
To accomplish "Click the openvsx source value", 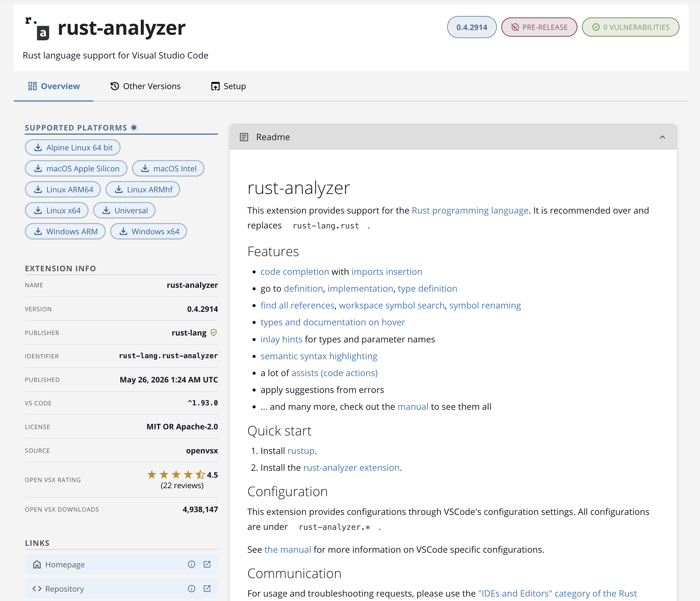I will [x=202, y=450].
